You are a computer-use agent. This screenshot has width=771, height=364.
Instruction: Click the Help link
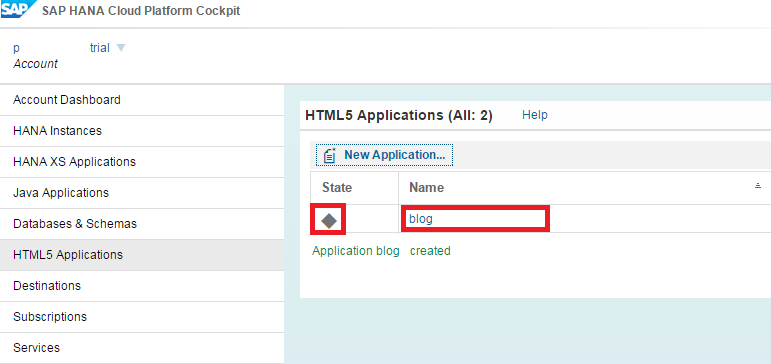pyautogui.click(x=534, y=115)
